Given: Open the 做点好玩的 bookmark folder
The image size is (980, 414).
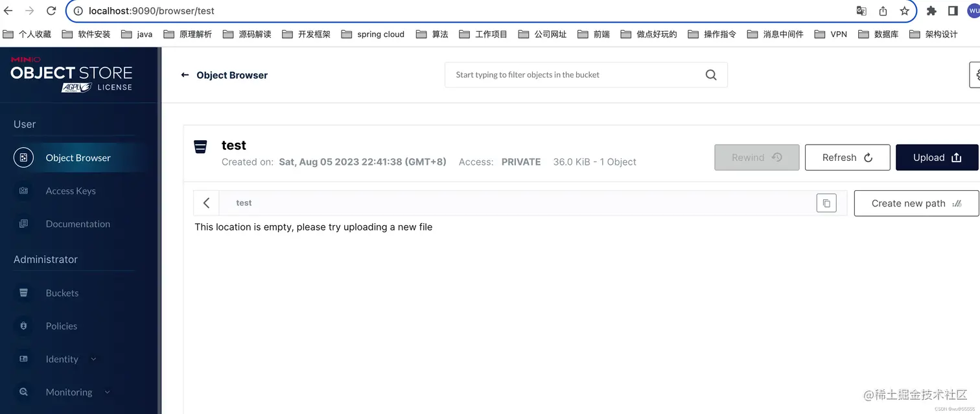Looking at the screenshot, I should click(x=649, y=34).
